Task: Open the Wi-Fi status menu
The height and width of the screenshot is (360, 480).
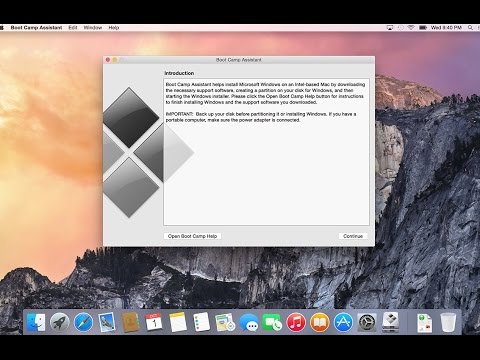Action: pyautogui.click(x=411, y=28)
